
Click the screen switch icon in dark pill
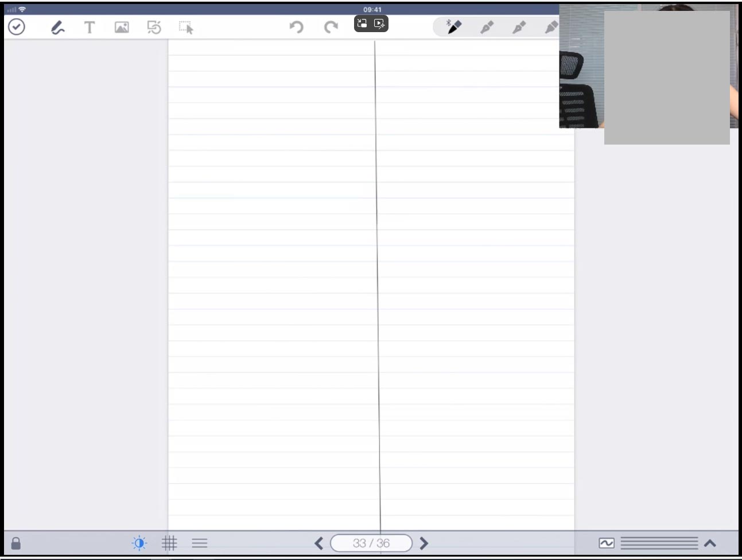[362, 24]
